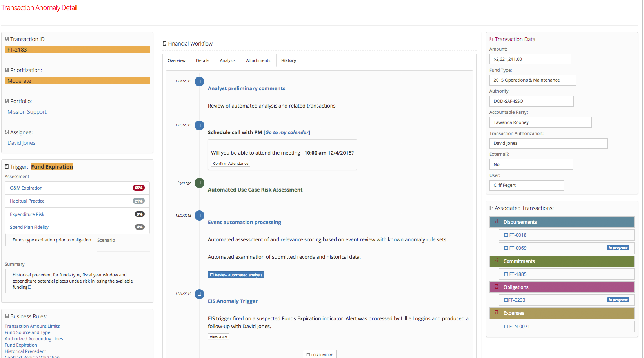Click the Prioritization section icon
The height and width of the screenshot is (358, 644).
tap(7, 70)
